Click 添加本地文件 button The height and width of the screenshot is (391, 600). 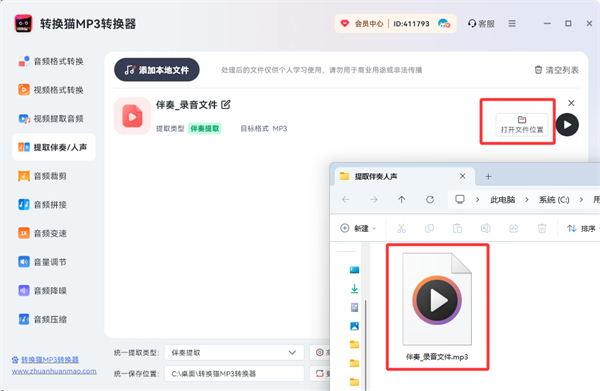pos(157,70)
